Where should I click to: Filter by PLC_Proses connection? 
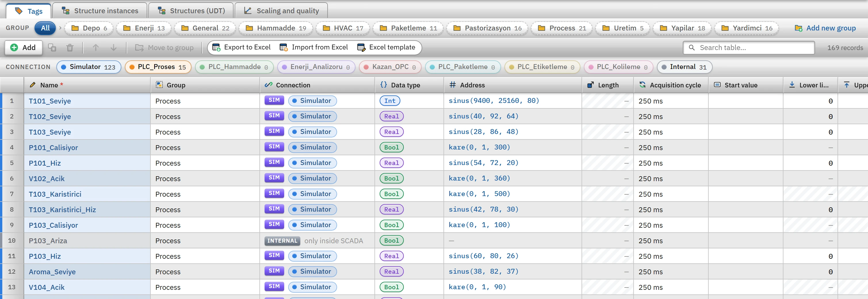coord(158,67)
